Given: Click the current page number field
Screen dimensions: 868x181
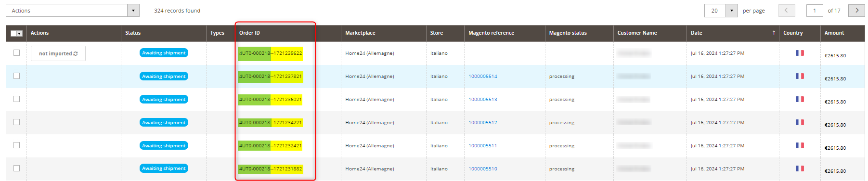Looking at the screenshot, I should pyautogui.click(x=815, y=11).
